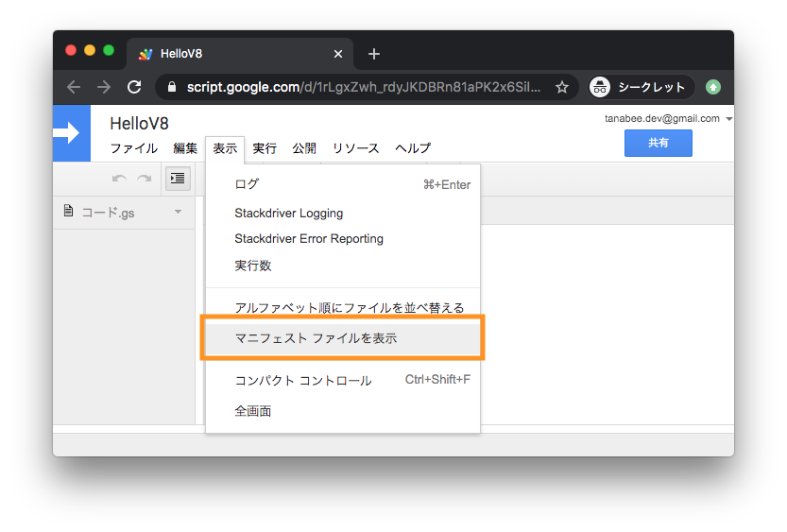787x532 pixels.
Task: Click the padlock site info icon
Action: point(172,87)
